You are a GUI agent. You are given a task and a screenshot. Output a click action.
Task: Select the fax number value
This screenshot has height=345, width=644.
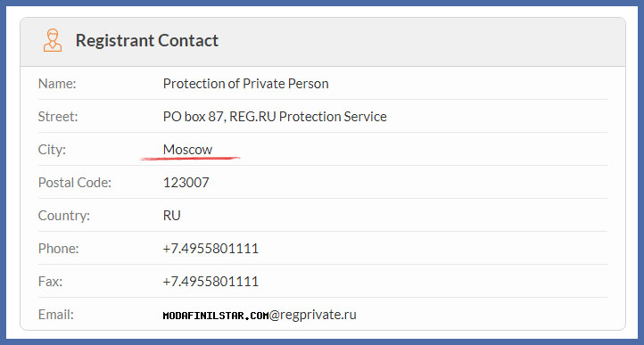[x=211, y=282]
